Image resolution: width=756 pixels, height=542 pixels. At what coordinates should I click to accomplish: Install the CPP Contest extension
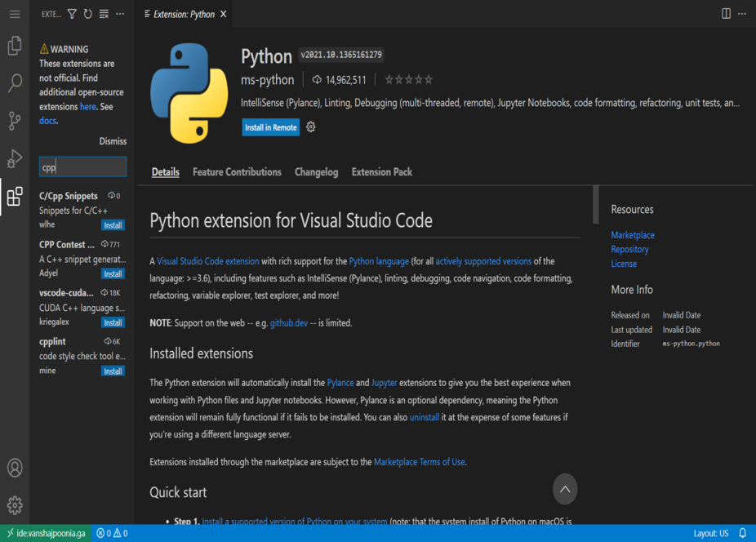tap(113, 274)
